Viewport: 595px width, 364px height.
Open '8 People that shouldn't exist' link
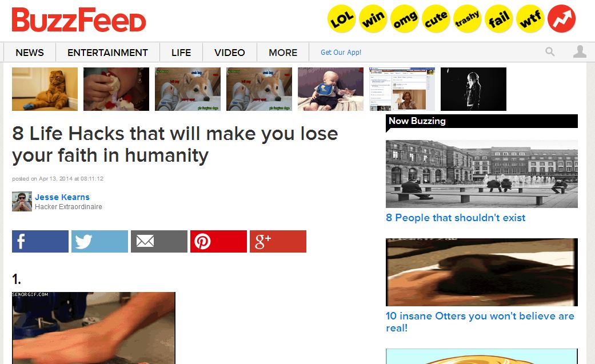(456, 218)
